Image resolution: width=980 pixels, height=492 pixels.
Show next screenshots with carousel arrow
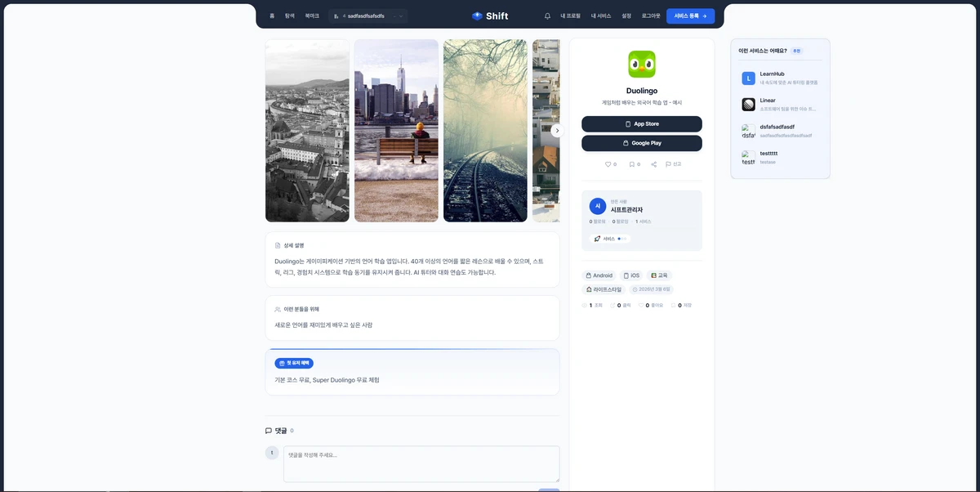click(x=557, y=131)
